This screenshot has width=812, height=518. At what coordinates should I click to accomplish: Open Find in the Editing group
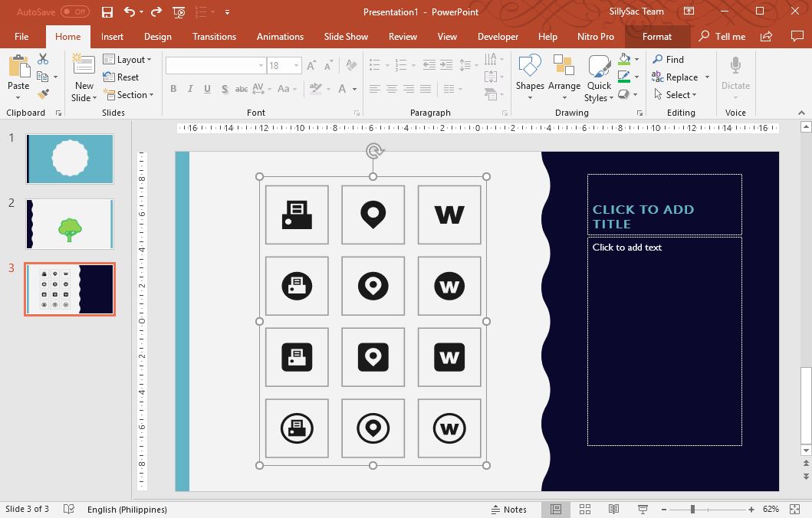(x=671, y=59)
